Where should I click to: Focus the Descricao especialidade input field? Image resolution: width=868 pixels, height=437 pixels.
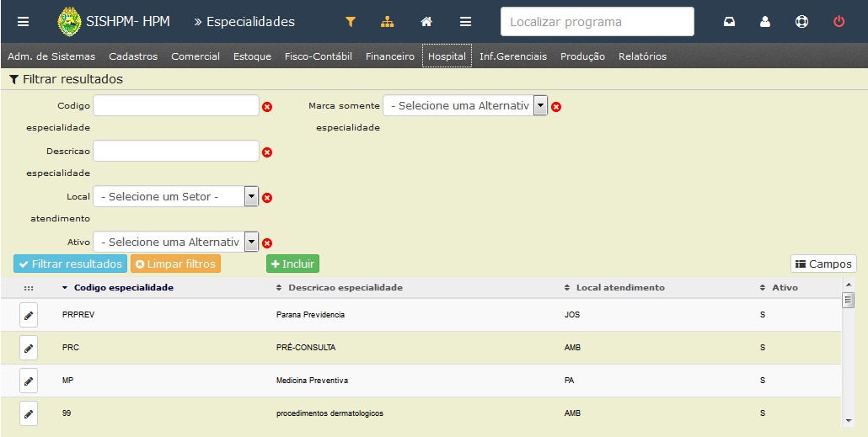176,151
